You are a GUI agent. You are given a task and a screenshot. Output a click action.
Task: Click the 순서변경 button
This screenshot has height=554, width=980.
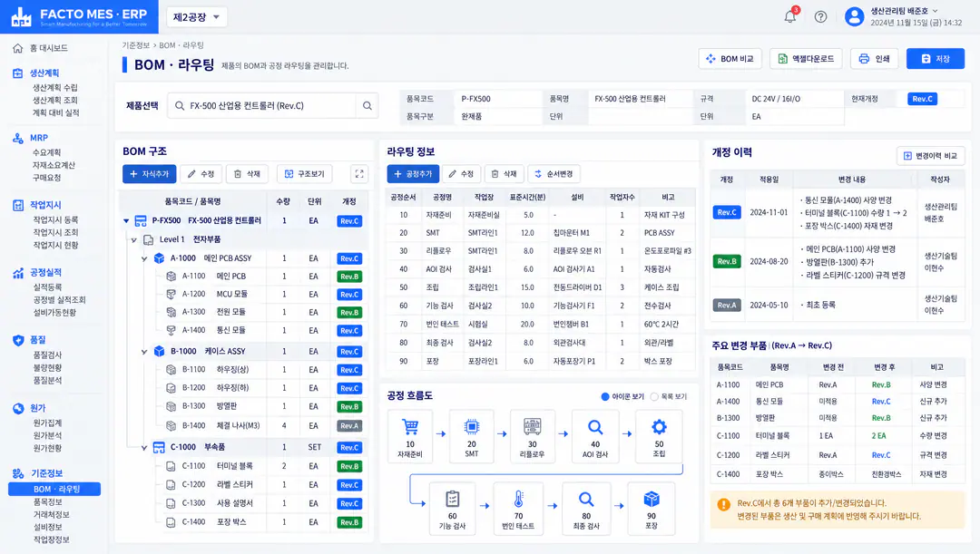point(554,173)
